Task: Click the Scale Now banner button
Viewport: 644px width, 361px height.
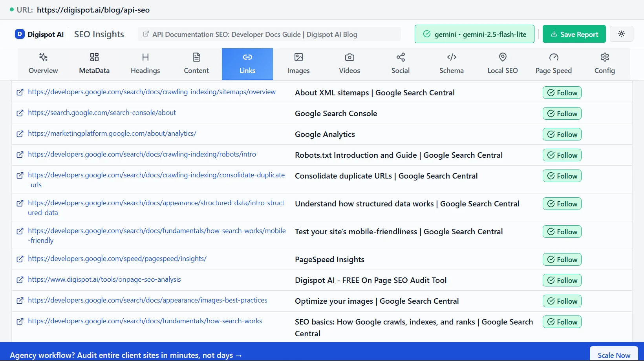Action: tap(613, 355)
